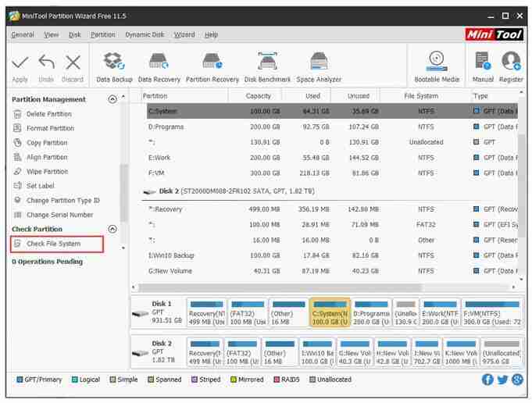532x403 pixels.
Task: Click the Apply checkmark icon
Action: click(x=20, y=63)
